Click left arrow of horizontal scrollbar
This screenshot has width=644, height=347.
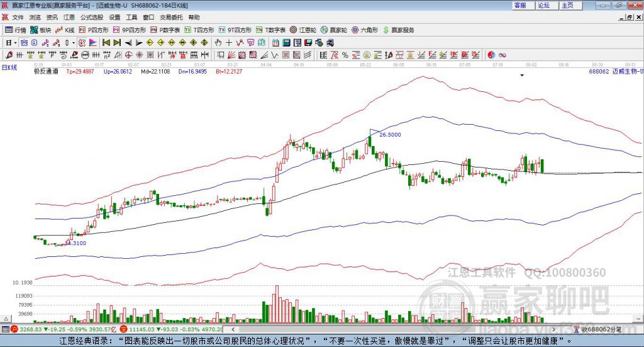click(x=233, y=329)
